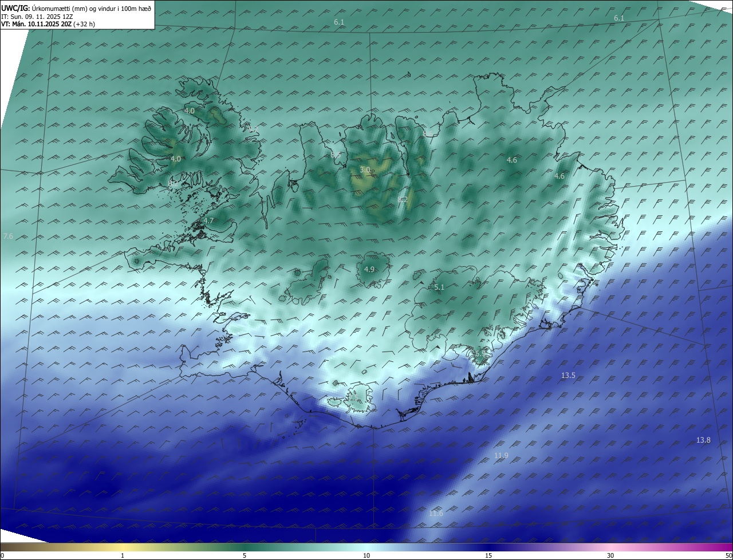Select the 11.6 value label

pyautogui.click(x=436, y=514)
